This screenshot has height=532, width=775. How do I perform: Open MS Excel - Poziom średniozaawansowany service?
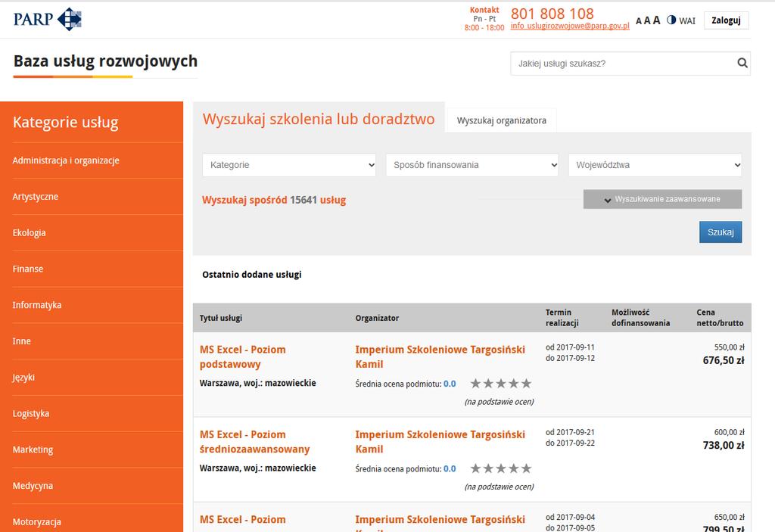click(x=254, y=442)
